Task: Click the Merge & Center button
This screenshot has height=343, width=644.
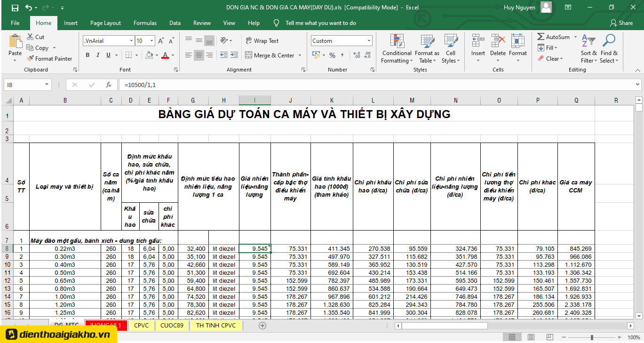Action: click(270, 56)
